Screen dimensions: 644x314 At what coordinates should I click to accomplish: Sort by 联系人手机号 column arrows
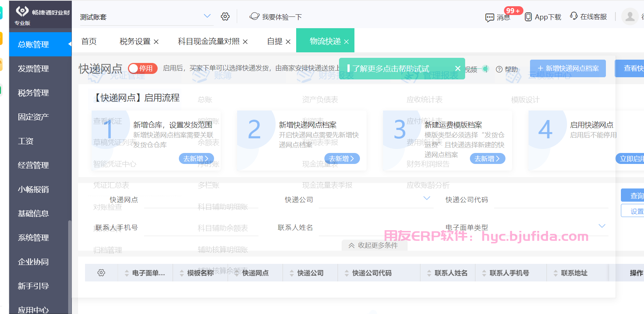[484, 273]
